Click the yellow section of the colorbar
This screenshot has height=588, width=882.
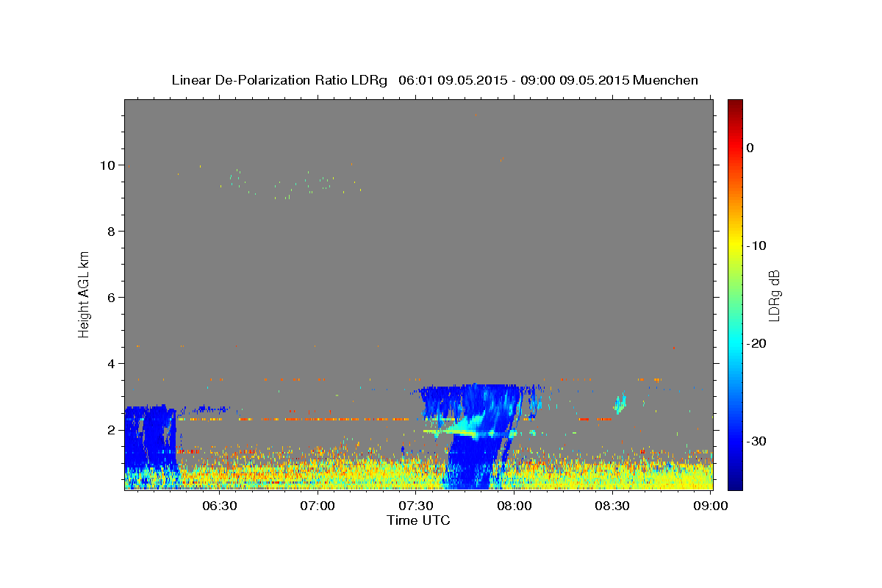click(735, 245)
